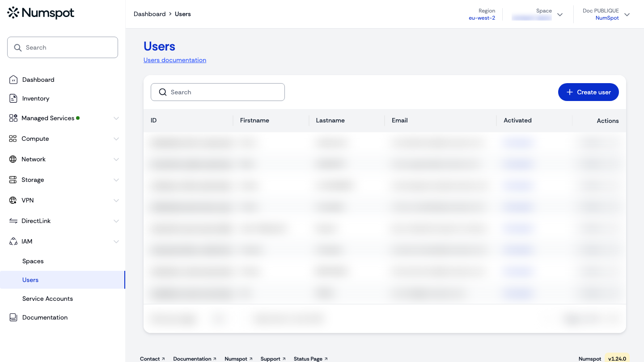Expand the Network section chevron
This screenshot has width=644, height=362.
[x=116, y=160]
